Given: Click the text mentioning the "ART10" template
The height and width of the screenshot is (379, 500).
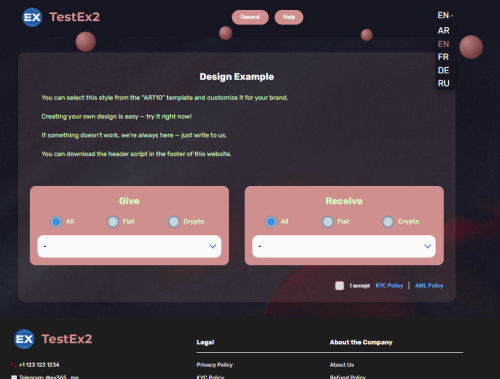Looking at the screenshot, I should click(x=165, y=98).
